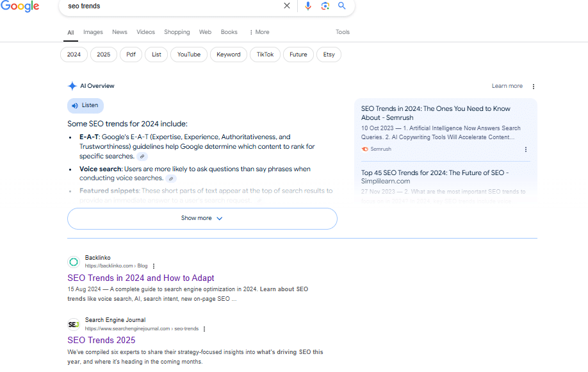Open Tools filter options

pyautogui.click(x=343, y=32)
